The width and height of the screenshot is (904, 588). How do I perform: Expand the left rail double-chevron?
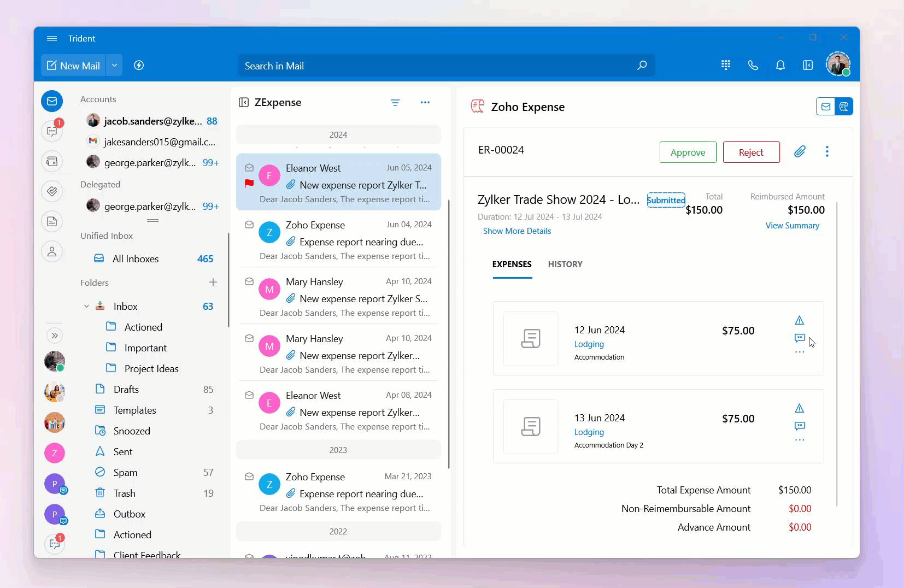tap(54, 336)
